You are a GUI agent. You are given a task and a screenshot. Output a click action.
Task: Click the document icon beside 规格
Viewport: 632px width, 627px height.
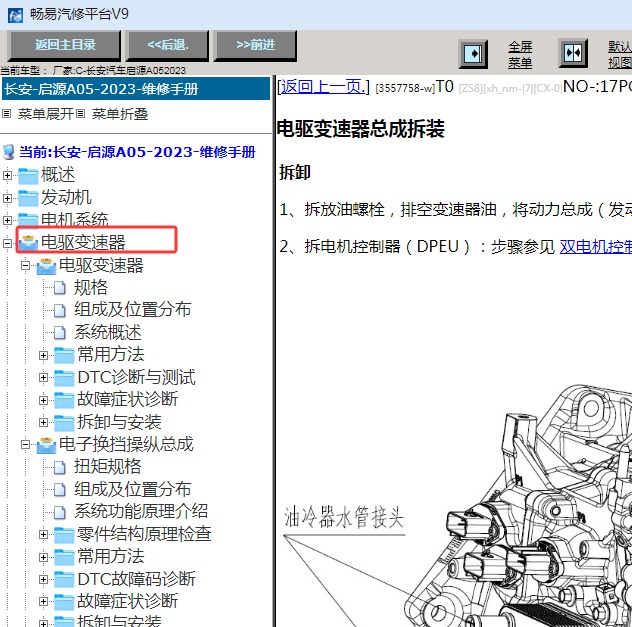(x=60, y=288)
